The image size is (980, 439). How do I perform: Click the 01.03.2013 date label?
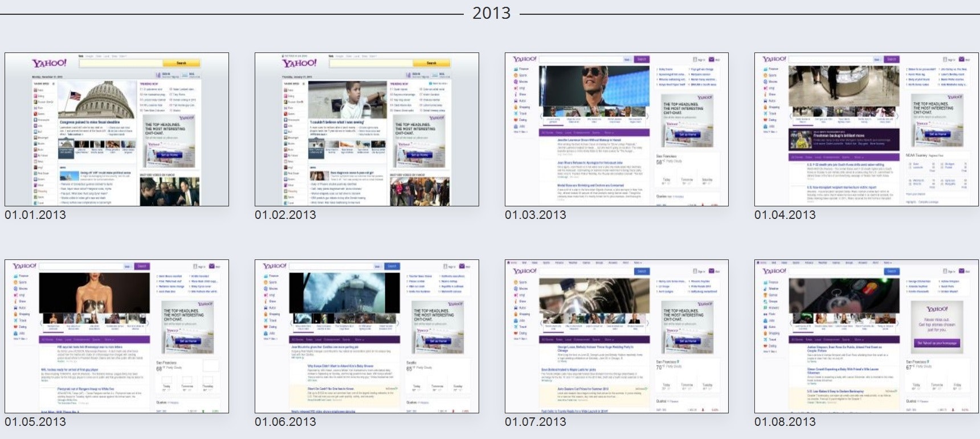536,215
